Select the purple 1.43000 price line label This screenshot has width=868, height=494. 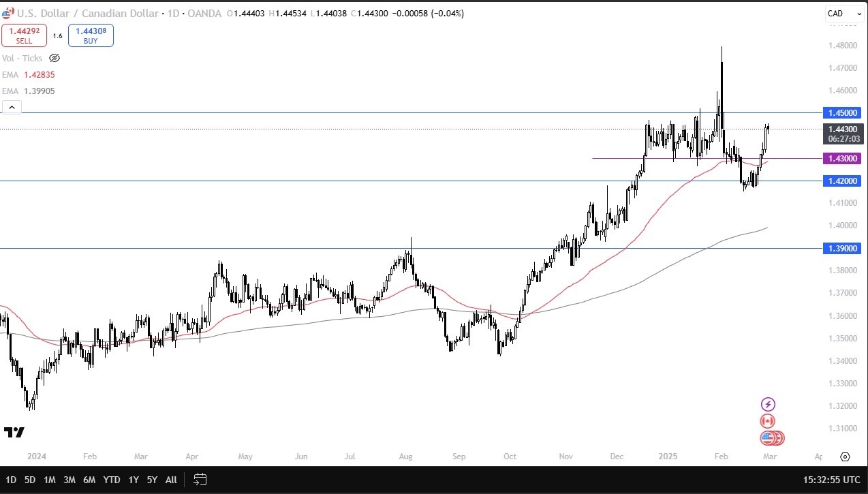(x=843, y=158)
